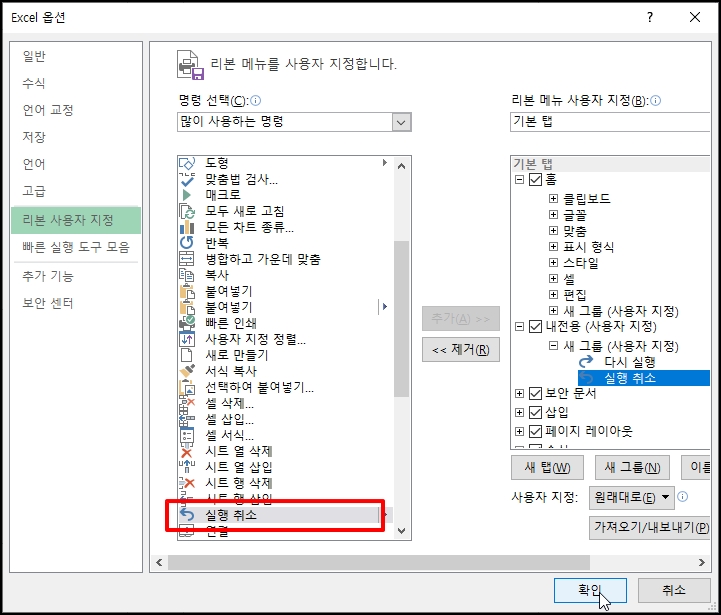Uncheck the 삽입 tab checkbox
The width and height of the screenshot is (721, 615).
pyautogui.click(x=535, y=412)
